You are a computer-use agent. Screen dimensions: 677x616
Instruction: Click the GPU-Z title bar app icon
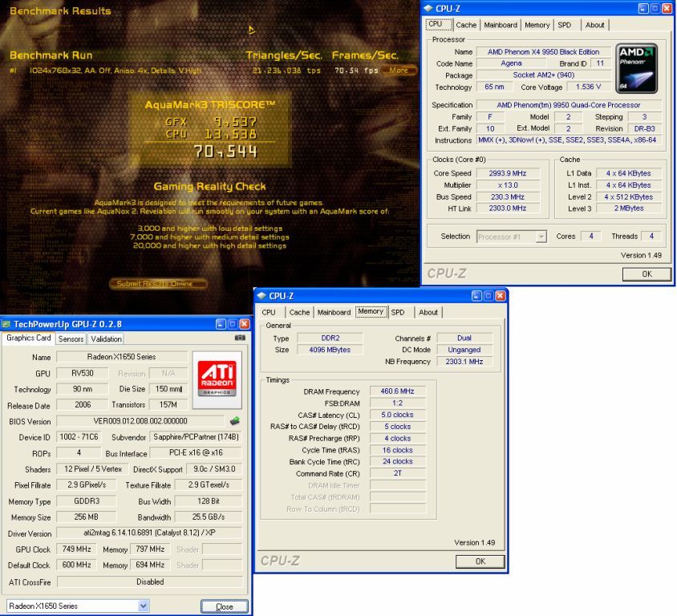pos(6,325)
